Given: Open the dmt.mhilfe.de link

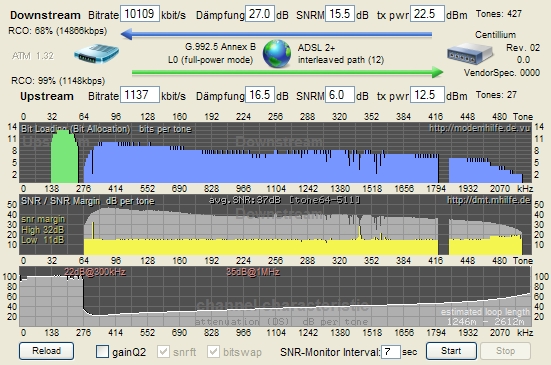Looking at the screenshot, I should [488, 200].
